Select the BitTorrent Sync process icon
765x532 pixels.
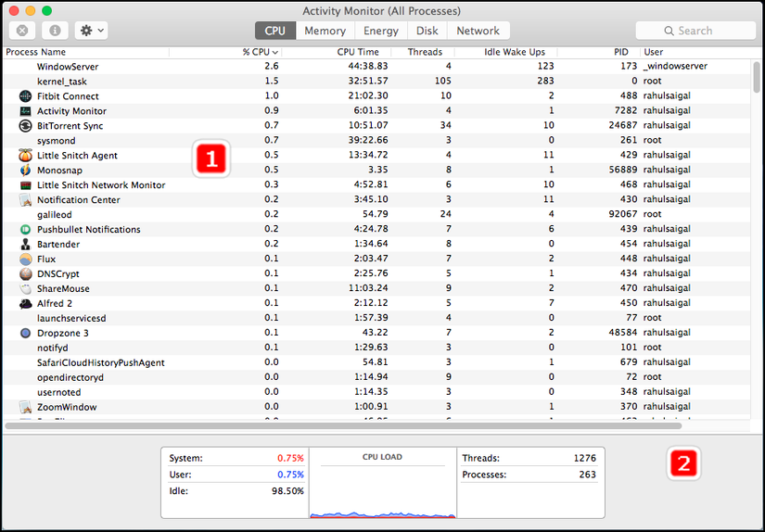[x=25, y=126]
